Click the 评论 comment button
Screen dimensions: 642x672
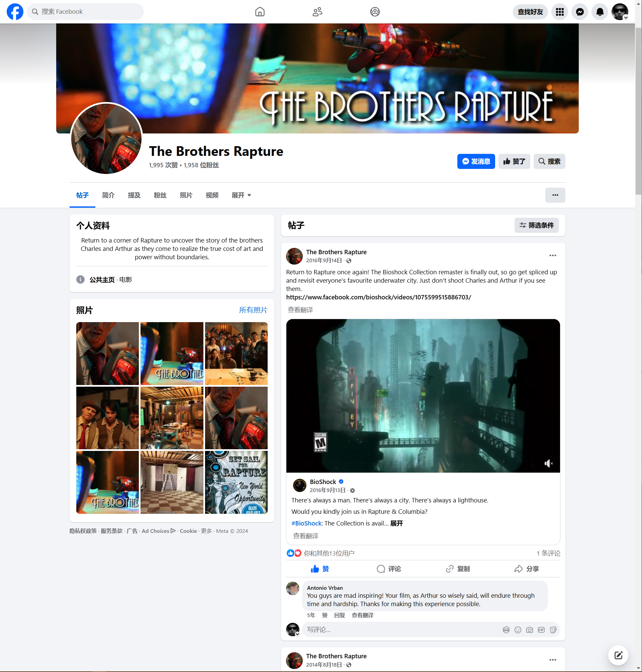click(389, 569)
